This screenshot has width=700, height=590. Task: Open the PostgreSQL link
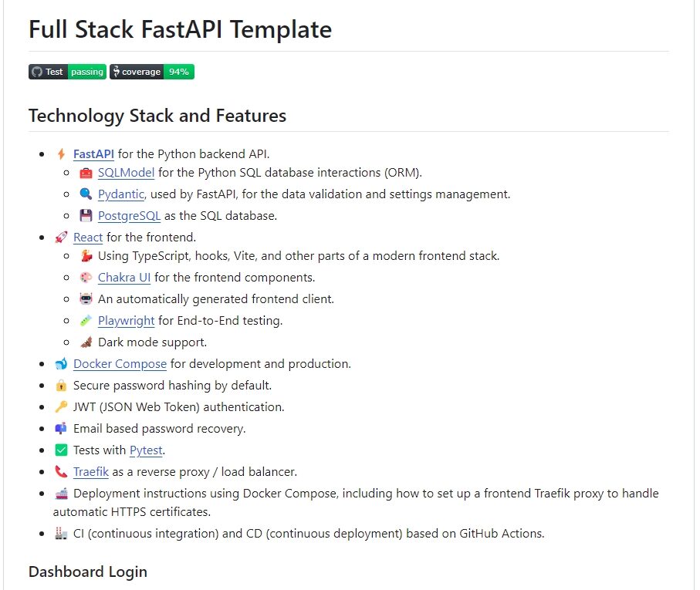[129, 216]
